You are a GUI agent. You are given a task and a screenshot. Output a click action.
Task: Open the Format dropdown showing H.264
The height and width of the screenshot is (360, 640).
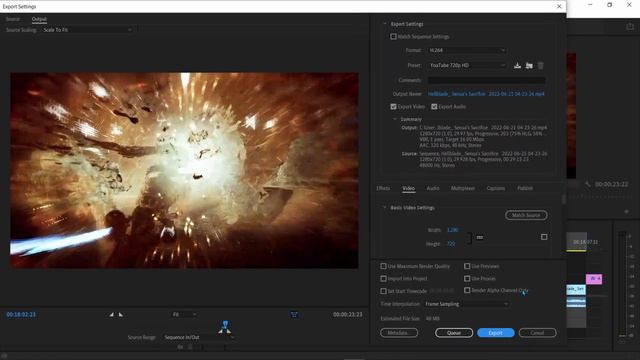click(467, 50)
